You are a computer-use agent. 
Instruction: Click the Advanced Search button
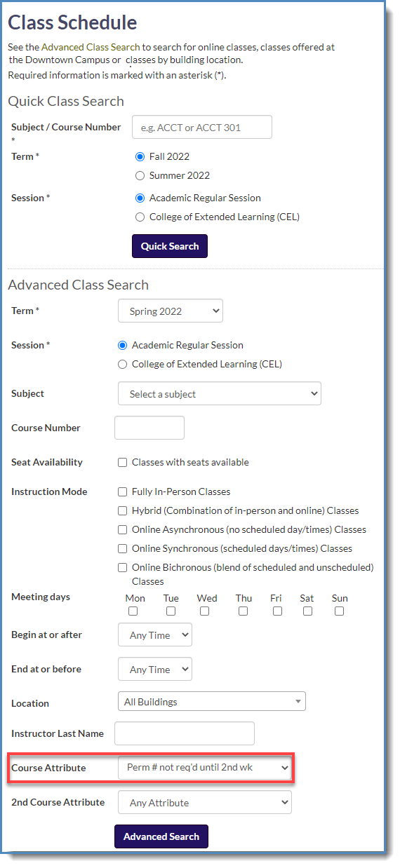[x=161, y=836]
